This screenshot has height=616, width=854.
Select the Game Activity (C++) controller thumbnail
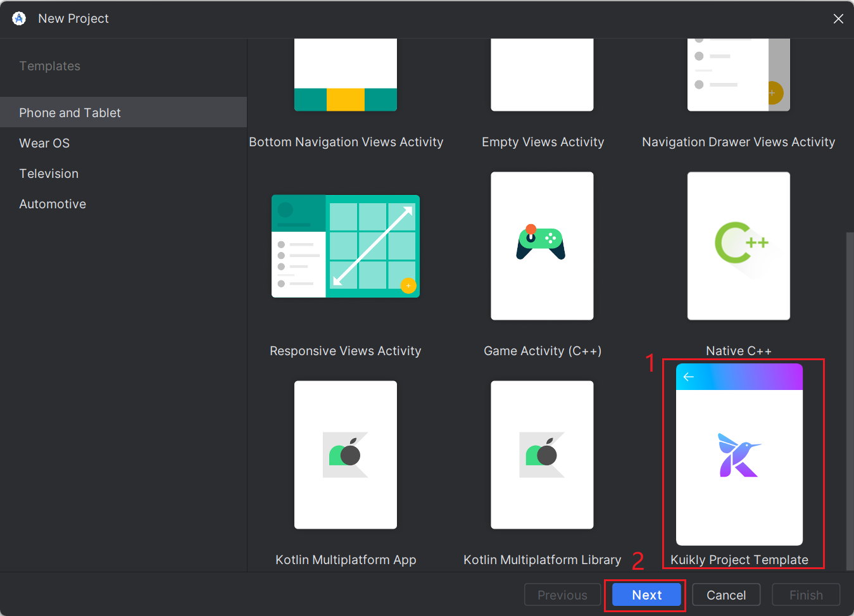(543, 246)
